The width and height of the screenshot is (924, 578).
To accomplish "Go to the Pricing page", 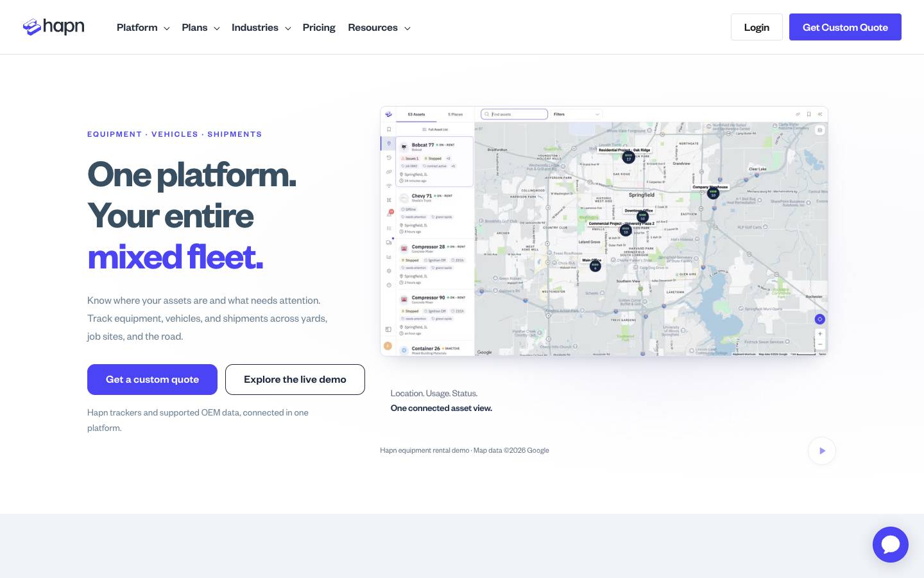I will click(x=319, y=28).
